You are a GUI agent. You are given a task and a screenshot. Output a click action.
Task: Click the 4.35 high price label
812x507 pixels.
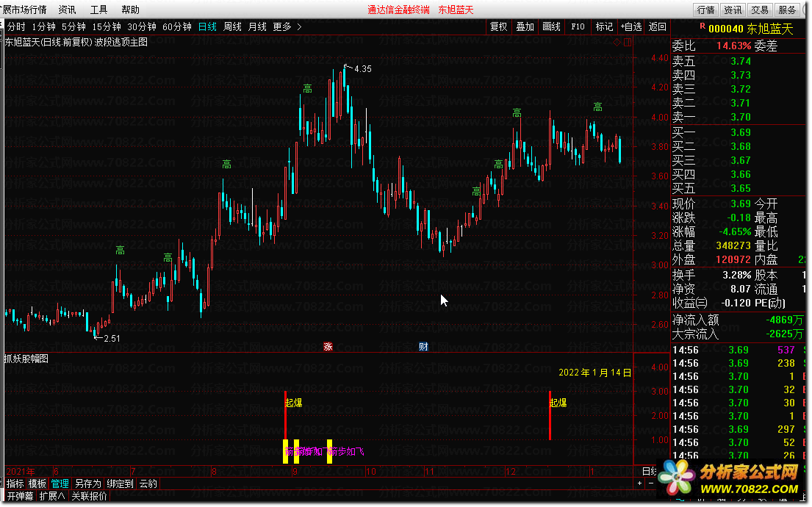coord(362,69)
